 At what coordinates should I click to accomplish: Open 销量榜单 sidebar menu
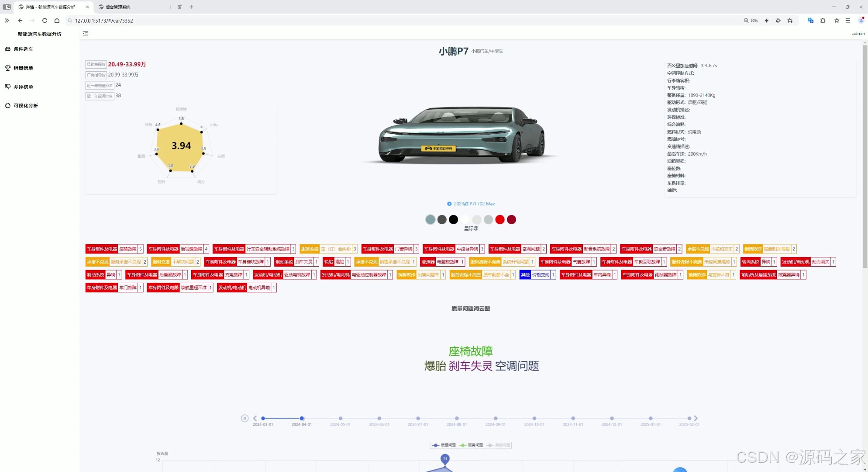coord(23,68)
